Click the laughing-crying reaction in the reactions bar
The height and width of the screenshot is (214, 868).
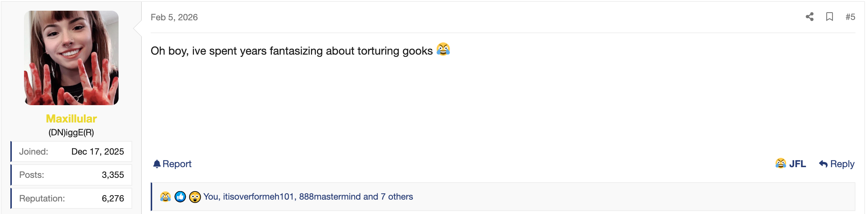click(165, 197)
